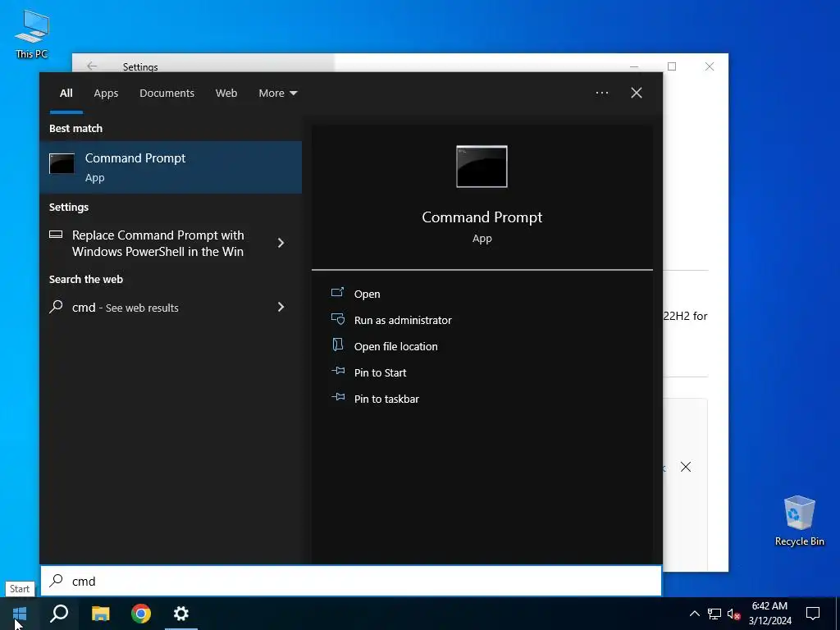Click the taskbar search magnifier icon

(x=59, y=614)
